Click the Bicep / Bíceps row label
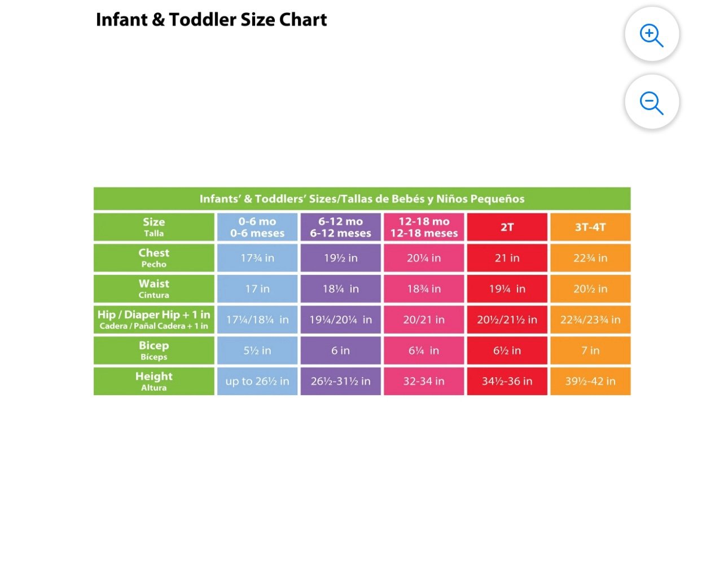Screen dimensions: 728x573 [154, 351]
